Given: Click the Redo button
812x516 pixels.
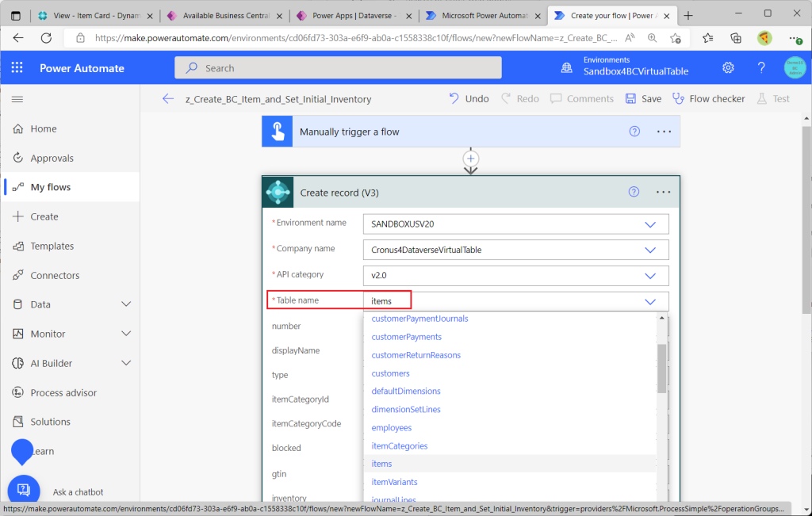Looking at the screenshot, I should point(519,99).
